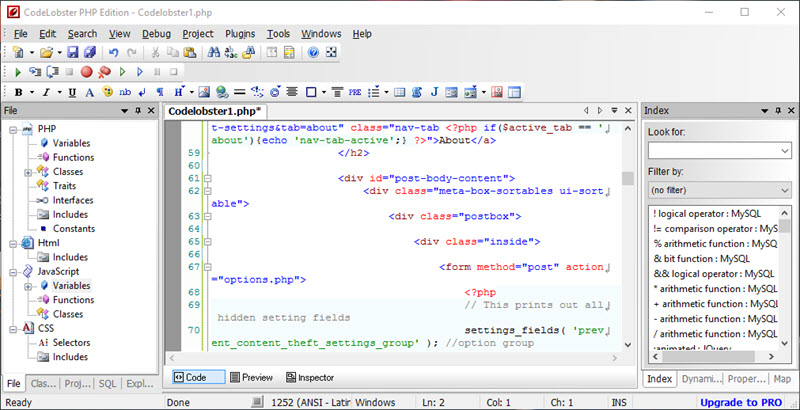Click the full screen icon
The height and width of the screenshot is (410, 800).
[331, 53]
